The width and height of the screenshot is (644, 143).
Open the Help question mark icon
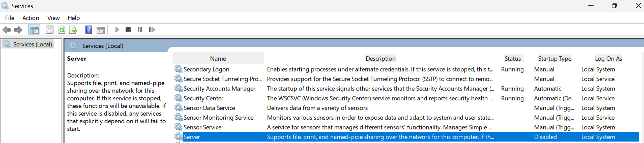click(89, 30)
